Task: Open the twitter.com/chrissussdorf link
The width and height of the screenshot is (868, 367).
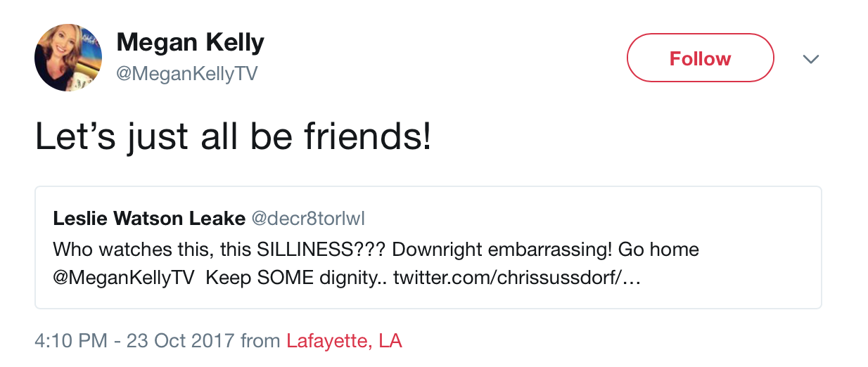Action: [x=517, y=278]
